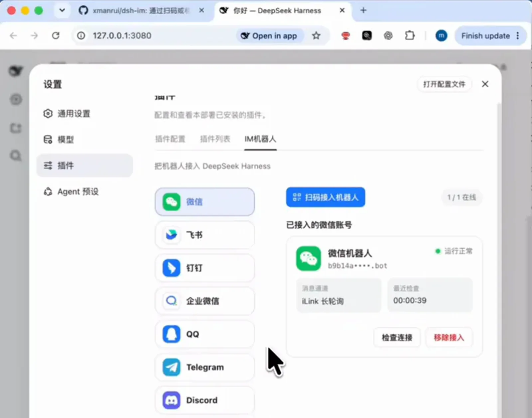Click the 00:00:39 last check time

410,300
